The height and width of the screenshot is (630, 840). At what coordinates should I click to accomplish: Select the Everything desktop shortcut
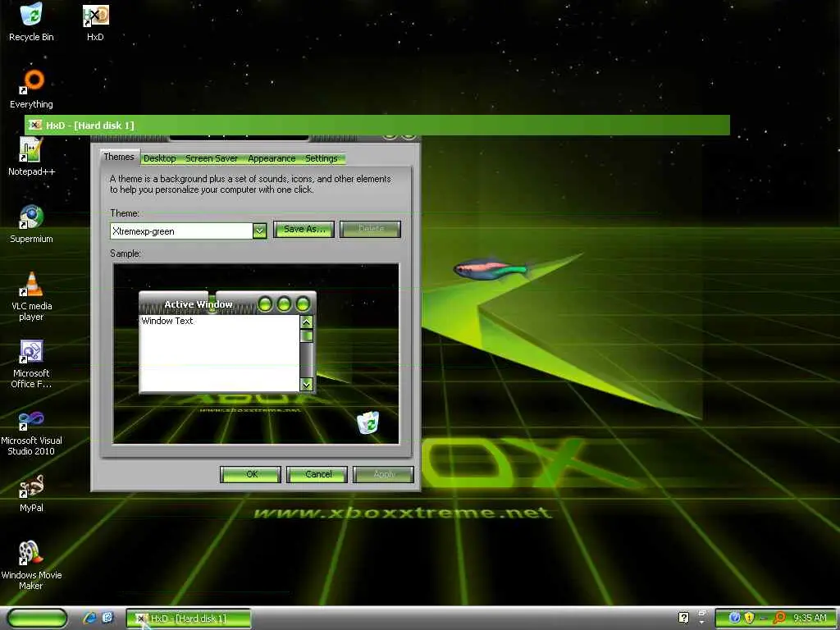[32, 89]
